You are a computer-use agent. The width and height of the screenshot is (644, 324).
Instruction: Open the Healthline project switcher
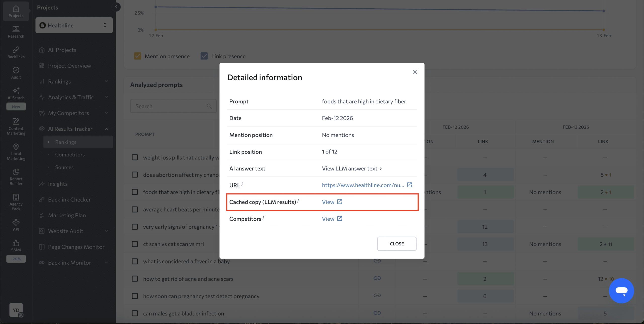point(74,25)
